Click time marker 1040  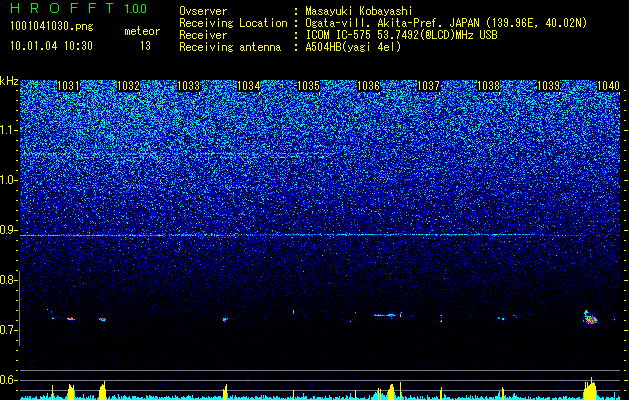pyautogui.click(x=609, y=86)
